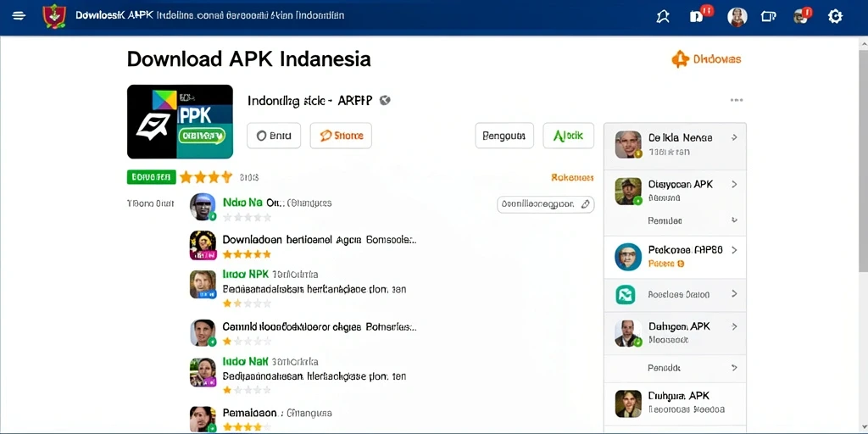Open the gear settings icon in header
The height and width of the screenshot is (434, 868).
click(x=835, y=17)
